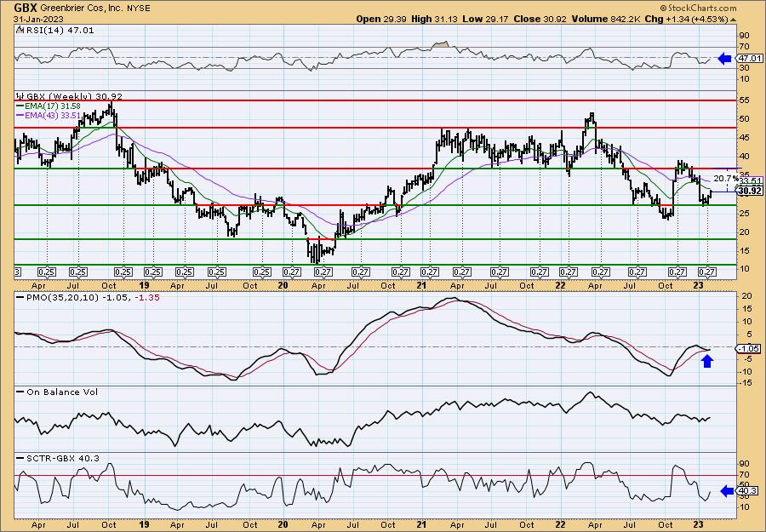Screen dimensions: 766x532
Task: Open the StockCharts.com copyright link
Action: point(698,8)
